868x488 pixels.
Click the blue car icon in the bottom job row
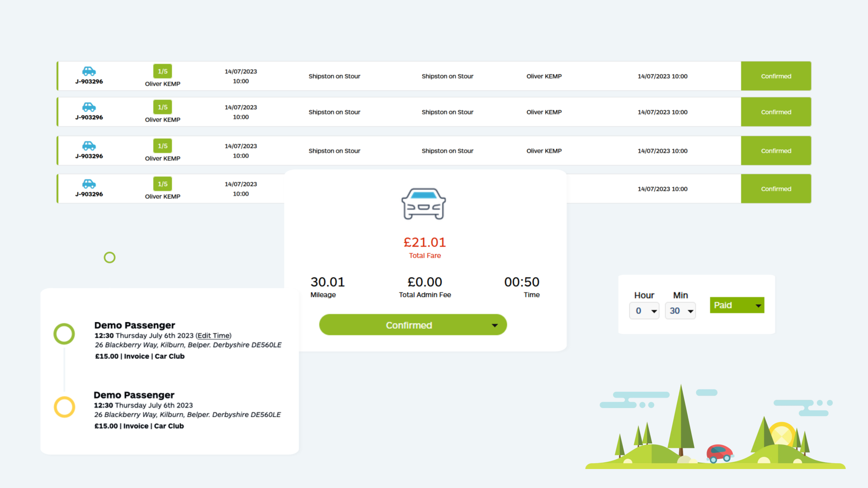[89, 183]
